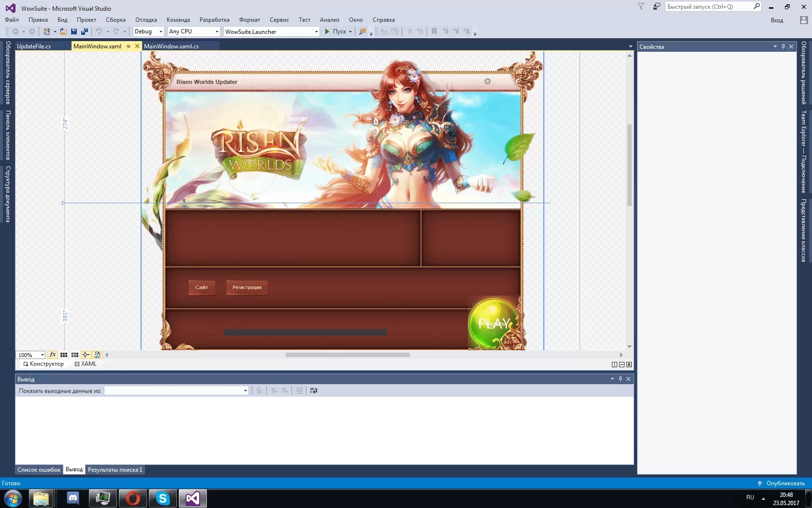Open the Отладка menu
This screenshot has width=812, height=508.
(146, 20)
